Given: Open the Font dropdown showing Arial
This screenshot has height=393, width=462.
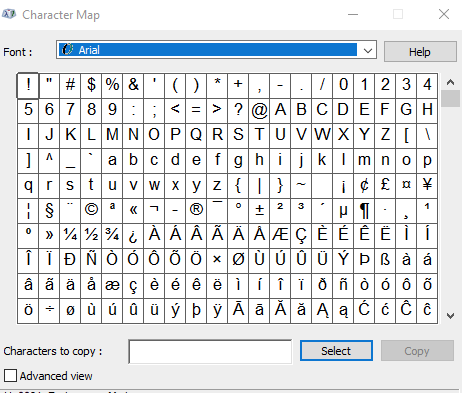Looking at the screenshot, I should pyautogui.click(x=216, y=50).
